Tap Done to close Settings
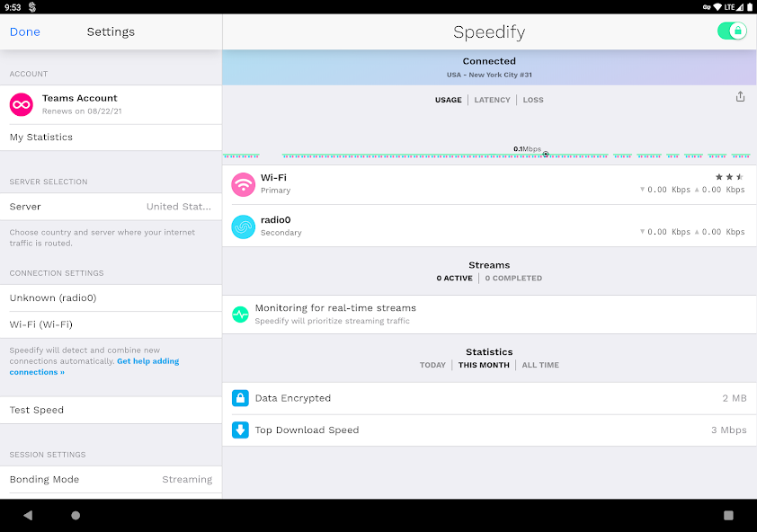Screen dimensions: 757x532 [x=24, y=31]
